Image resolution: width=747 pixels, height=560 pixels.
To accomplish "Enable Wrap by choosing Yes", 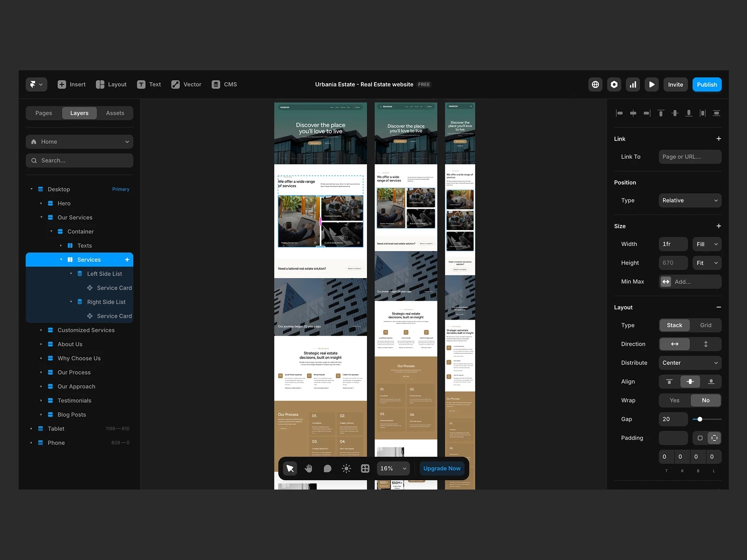I will pyautogui.click(x=674, y=400).
